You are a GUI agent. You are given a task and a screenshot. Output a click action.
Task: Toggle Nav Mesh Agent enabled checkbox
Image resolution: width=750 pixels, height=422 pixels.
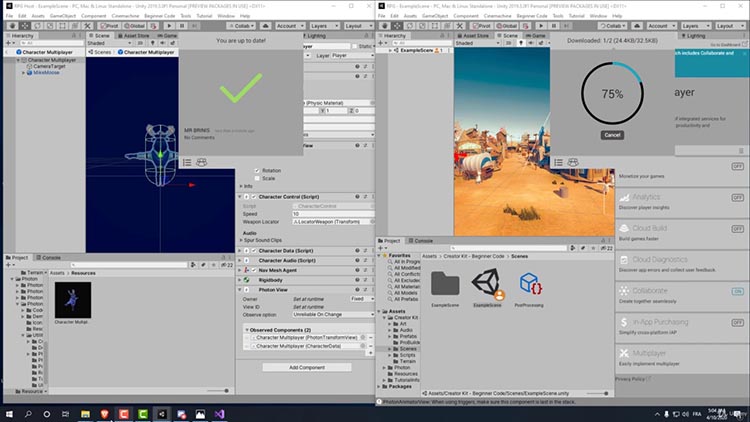254,270
